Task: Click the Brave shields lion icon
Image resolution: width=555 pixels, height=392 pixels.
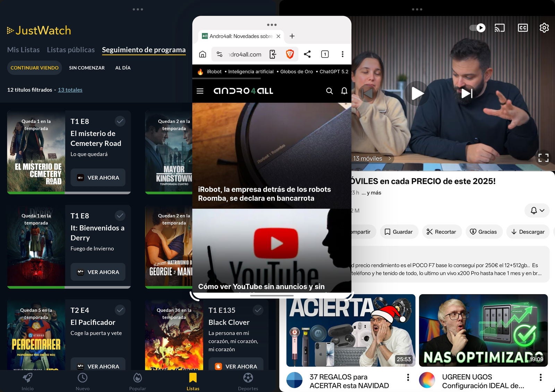Action: pyautogui.click(x=290, y=54)
